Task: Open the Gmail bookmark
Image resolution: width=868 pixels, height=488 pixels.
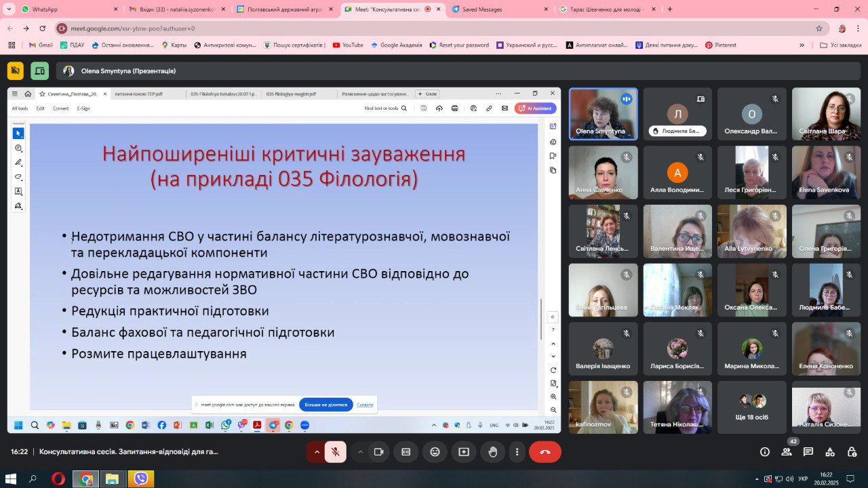Action: [x=41, y=45]
